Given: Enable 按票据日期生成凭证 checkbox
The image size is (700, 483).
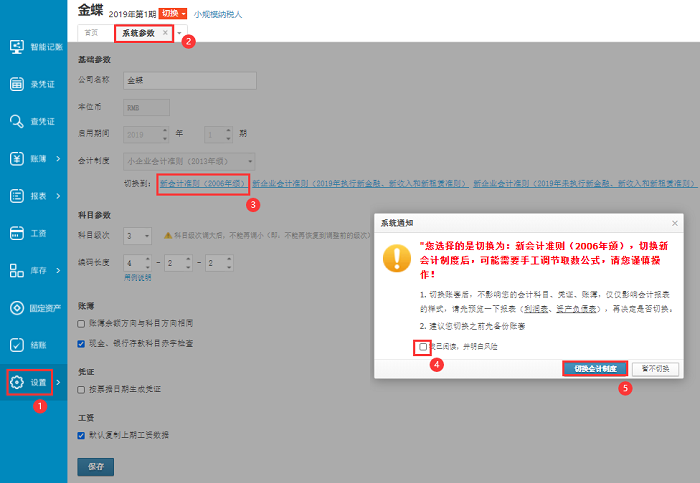Looking at the screenshot, I should pyautogui.click(x=82, y=388).
